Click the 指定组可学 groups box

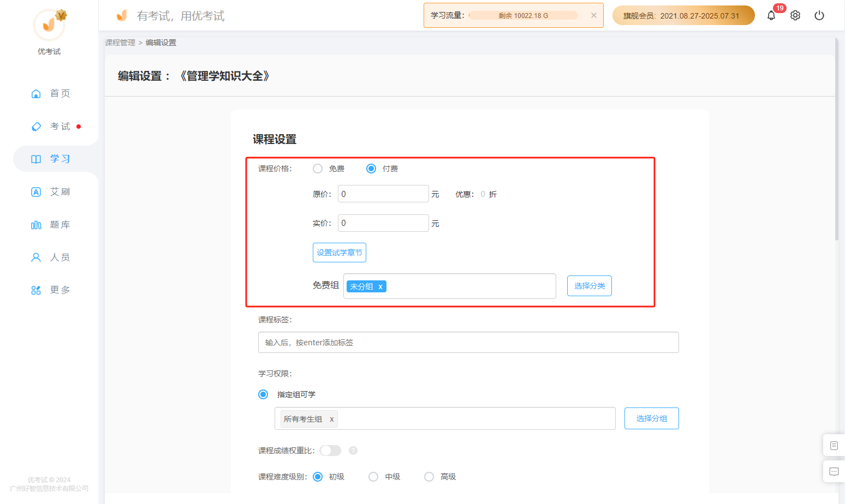click(x=445, y=418)
